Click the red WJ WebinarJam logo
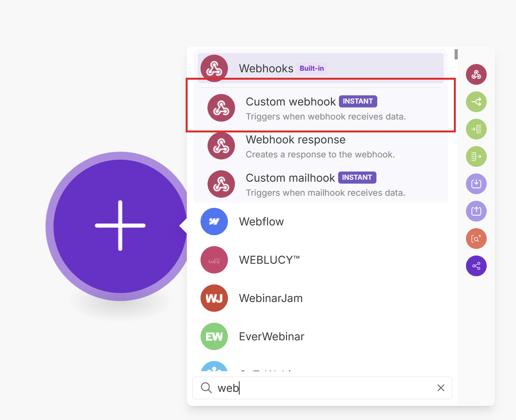Image resolution: width=516 pixels, height=420 pixels. (214, 298)
